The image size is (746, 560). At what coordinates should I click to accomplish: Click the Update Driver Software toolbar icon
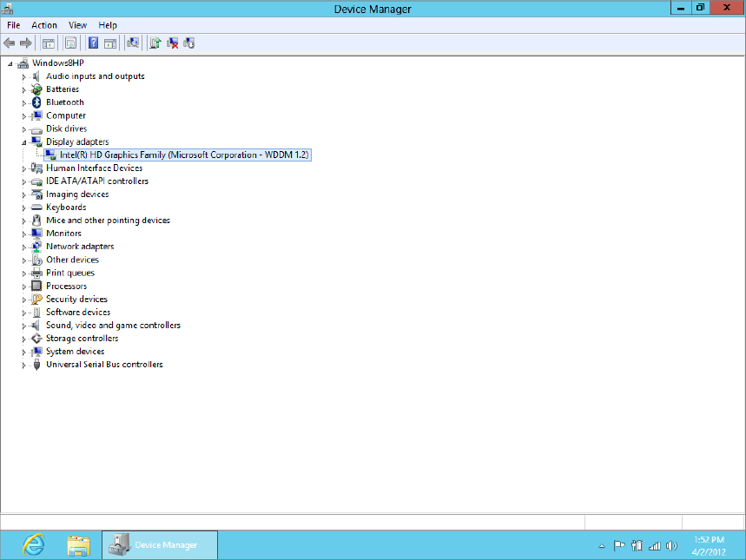click(x=155, y=43)
